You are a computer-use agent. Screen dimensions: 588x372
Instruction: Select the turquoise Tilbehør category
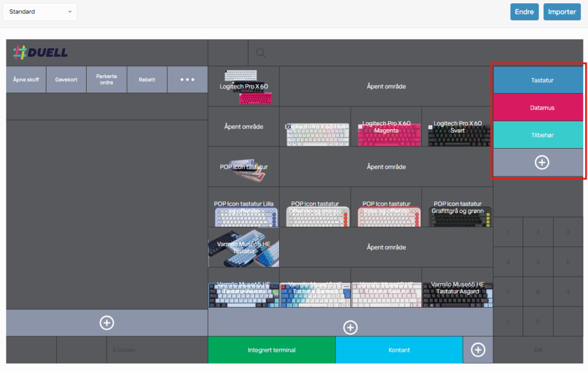(541, 135)
